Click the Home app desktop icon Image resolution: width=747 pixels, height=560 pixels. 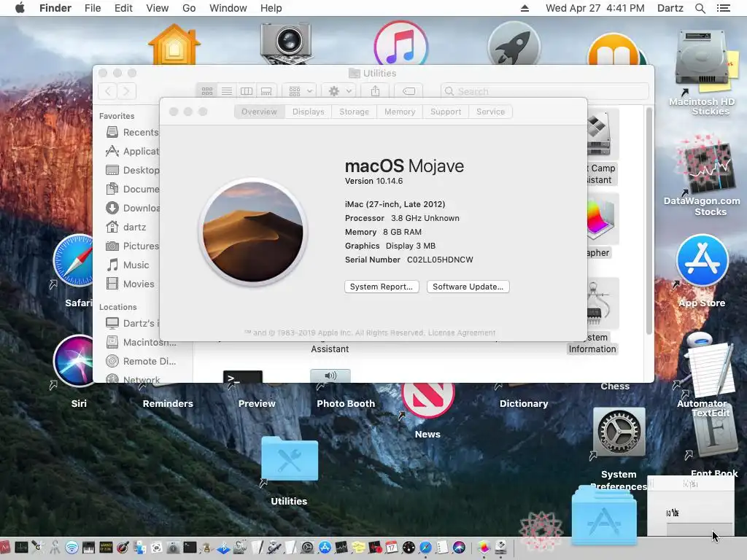pyautogui.click(x=174, y=44)
